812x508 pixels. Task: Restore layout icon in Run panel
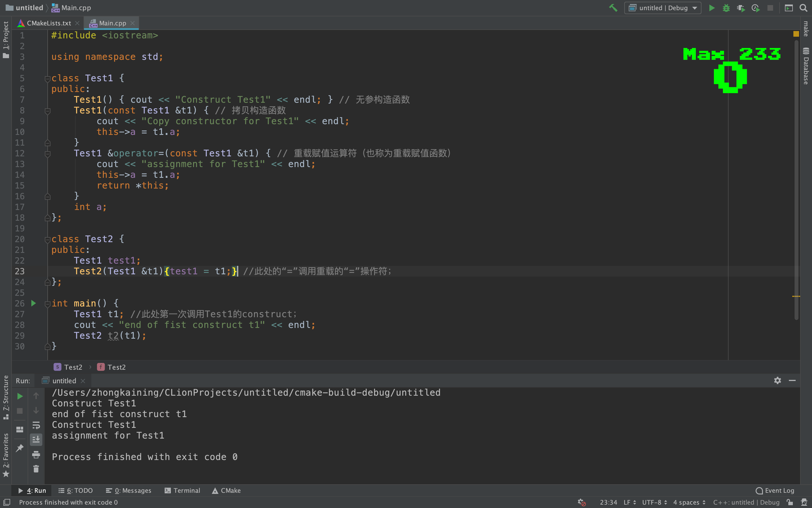click(x=20, y=430)
